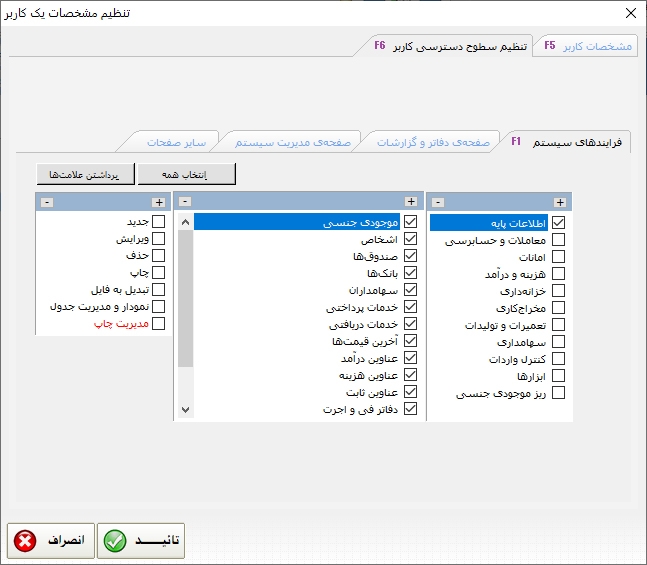Screen dimensions: 647x565
Task: Toggle the خزانه‌داری checkbox
Action: click(x=558, y=291)
